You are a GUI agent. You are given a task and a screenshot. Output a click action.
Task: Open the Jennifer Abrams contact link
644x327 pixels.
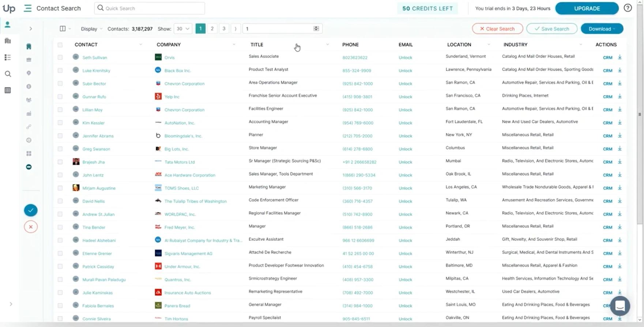[98, 136]
